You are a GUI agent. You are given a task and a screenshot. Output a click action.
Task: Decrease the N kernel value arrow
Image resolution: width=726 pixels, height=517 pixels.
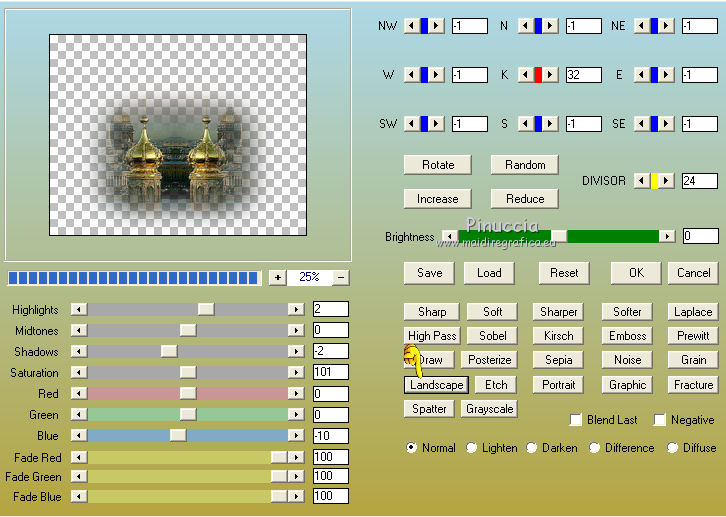pyautogui.click(x=526, y=25)
